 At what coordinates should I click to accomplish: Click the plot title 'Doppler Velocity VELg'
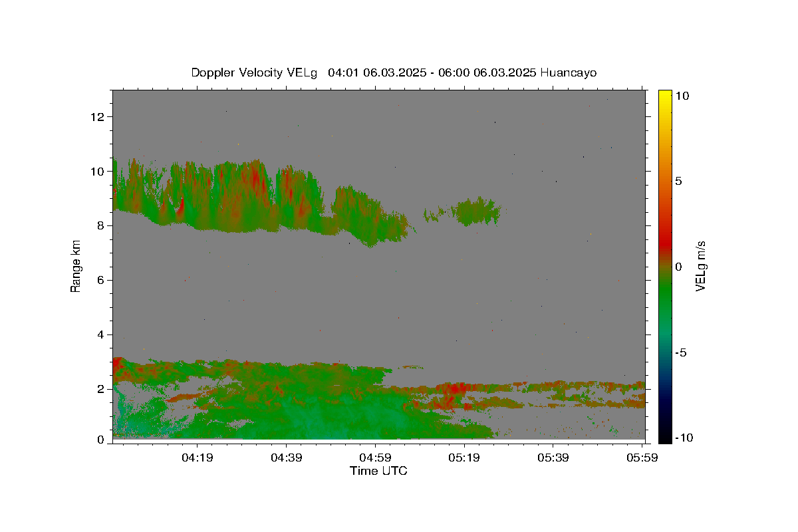[255, 72]
